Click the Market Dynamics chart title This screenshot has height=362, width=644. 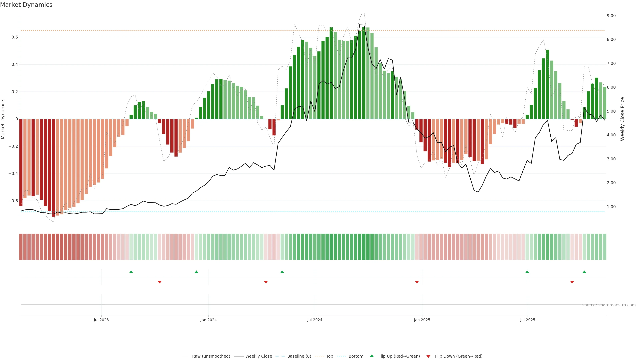click(x=26, y=5)
